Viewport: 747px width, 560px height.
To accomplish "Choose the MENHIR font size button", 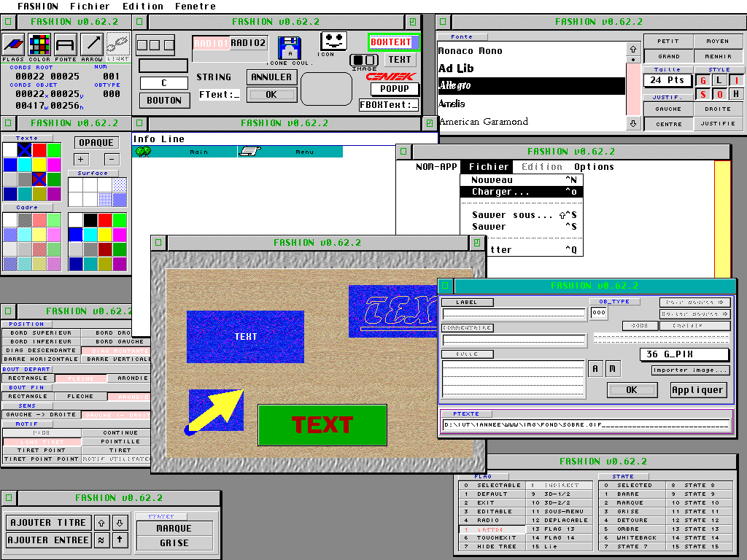I will (718, 56).
